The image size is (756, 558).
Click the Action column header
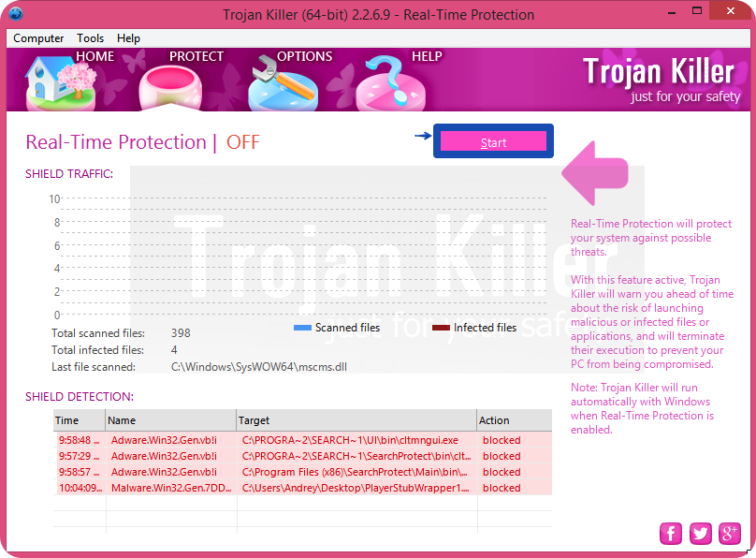pos(513,420)
